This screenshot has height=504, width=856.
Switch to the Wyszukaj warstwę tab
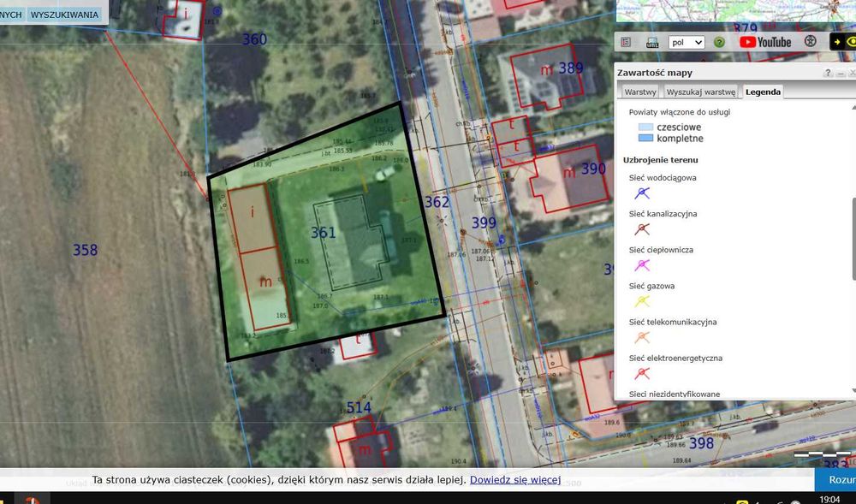700,92
